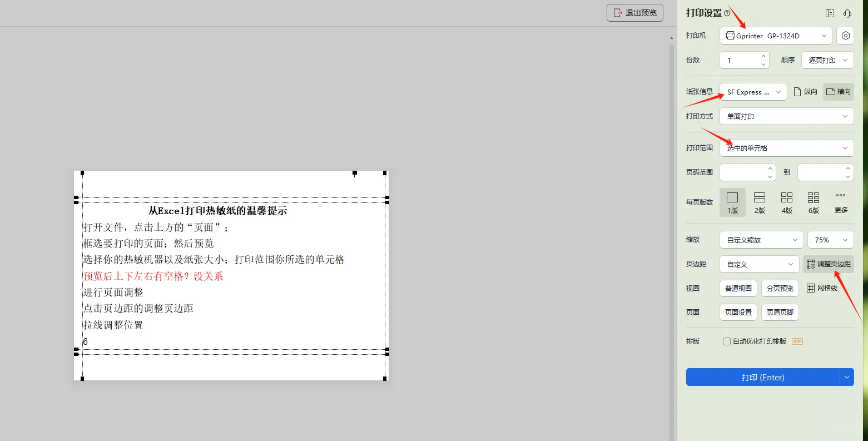
Task: Click 退出预览 to exit print preview
Action: (x=634, y=12)
